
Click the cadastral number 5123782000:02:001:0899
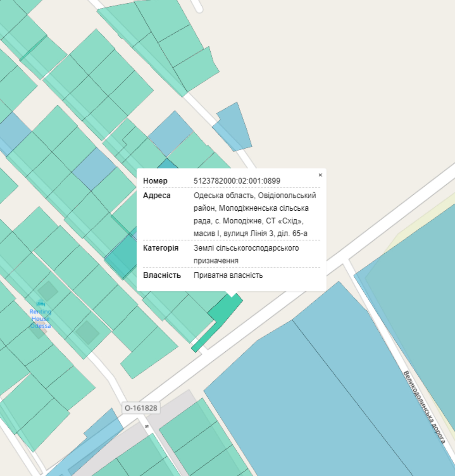click(237, 181)
